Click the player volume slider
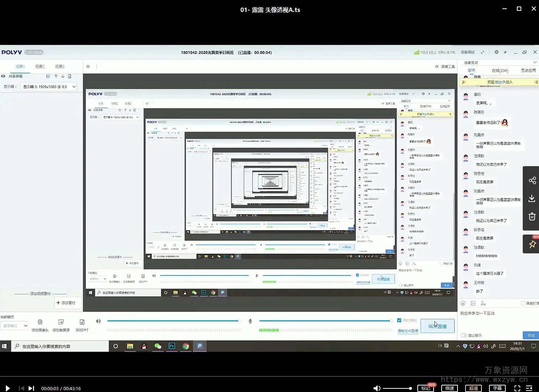This screenshot has height=392, width=539. tap(397, 388)
